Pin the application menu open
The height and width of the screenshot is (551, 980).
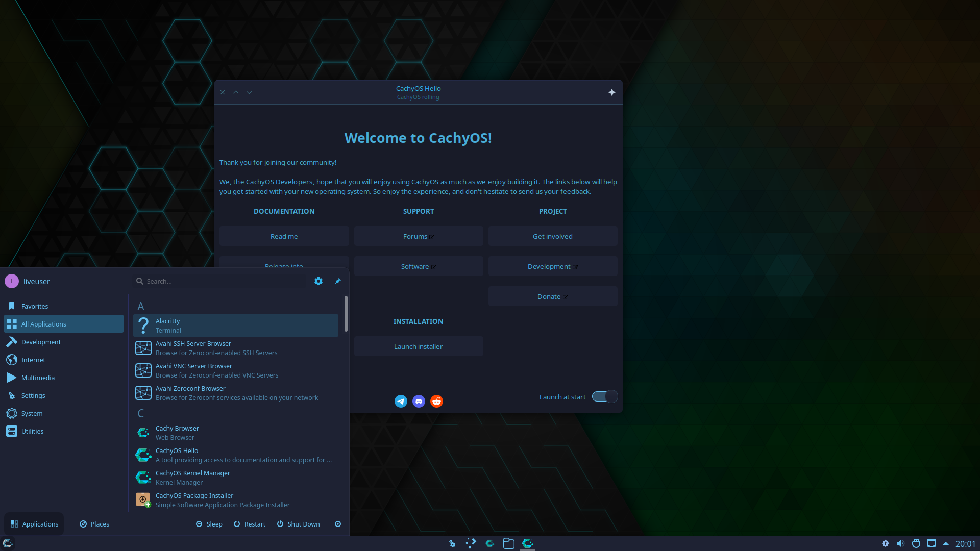337,281
